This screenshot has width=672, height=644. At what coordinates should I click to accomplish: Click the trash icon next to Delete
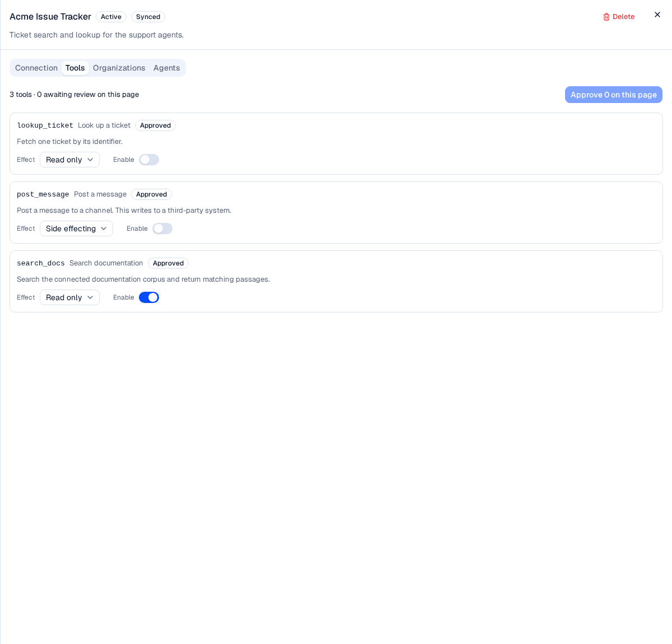click(606, 17)
